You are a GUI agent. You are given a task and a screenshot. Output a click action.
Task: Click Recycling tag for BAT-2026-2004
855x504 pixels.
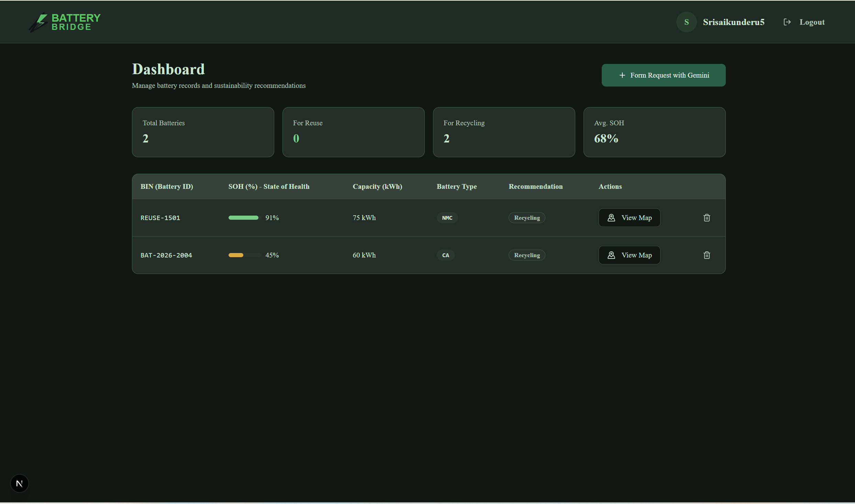tap(526, 255)
